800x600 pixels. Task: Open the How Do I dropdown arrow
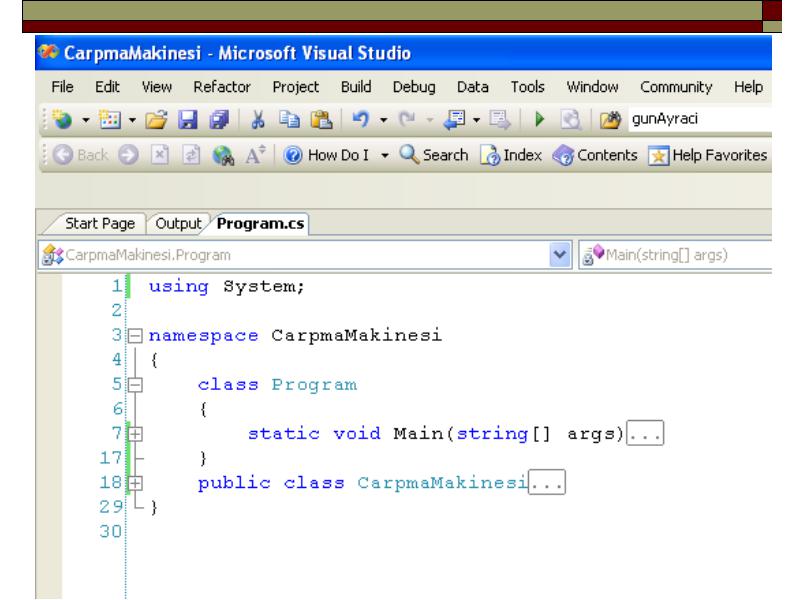pos(385,155)
